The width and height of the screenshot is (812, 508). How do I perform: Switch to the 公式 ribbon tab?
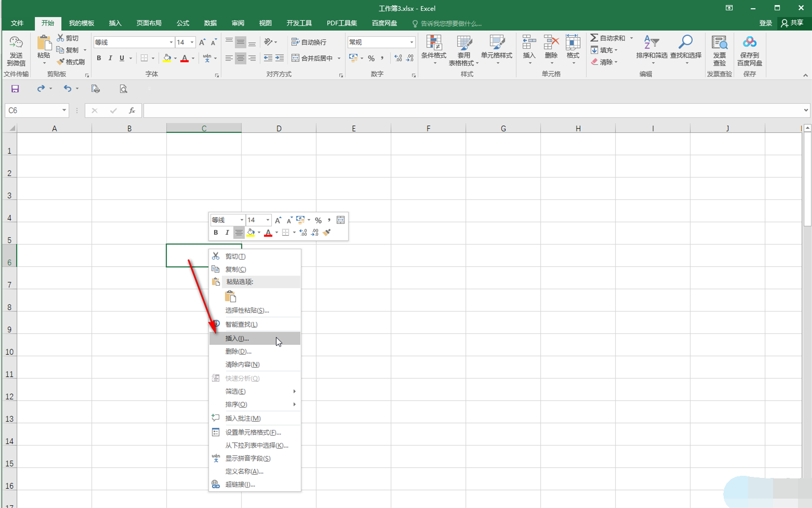coord(183,23)
